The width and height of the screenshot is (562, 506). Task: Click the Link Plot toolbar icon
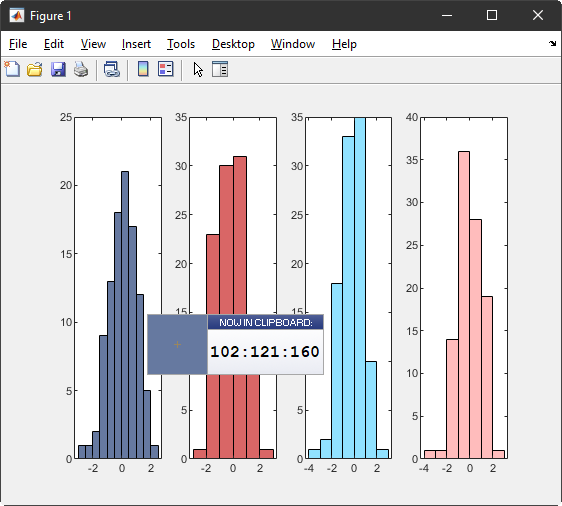click(x=112, y=69)
